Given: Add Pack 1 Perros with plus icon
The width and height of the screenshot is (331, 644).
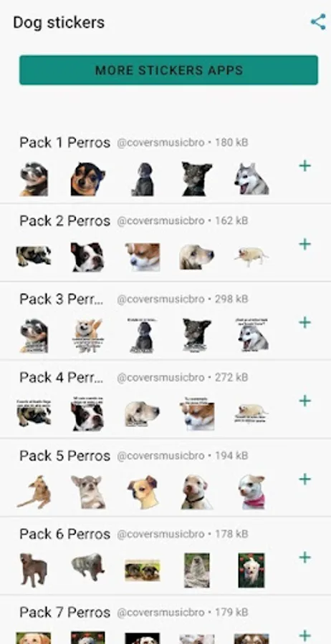Looking at the screenshot, I should (304, 166).
